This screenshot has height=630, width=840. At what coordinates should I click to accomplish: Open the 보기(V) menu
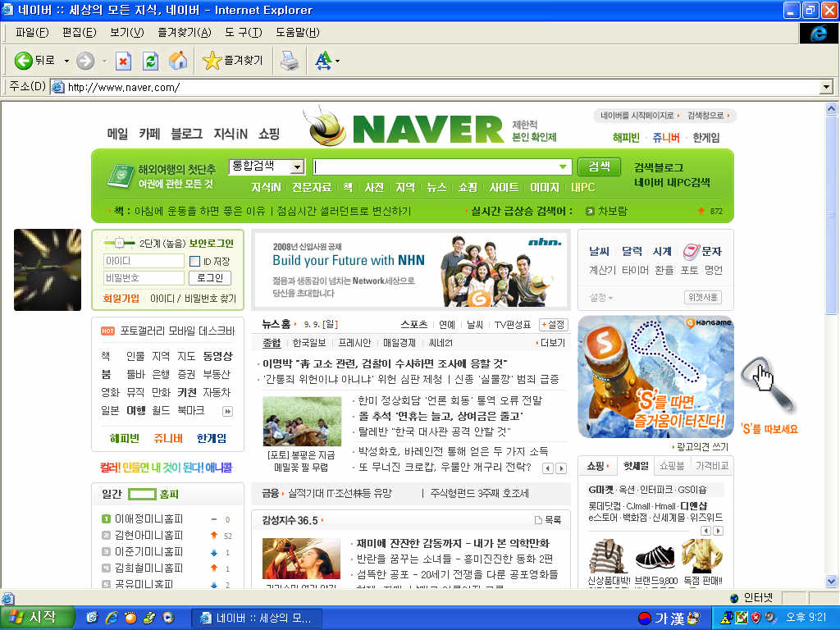(127, 33)
